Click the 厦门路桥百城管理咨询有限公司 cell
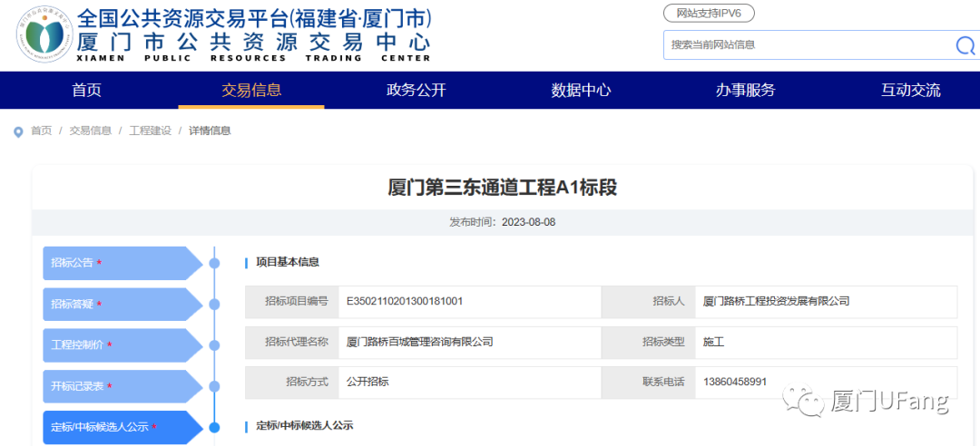This screenshot has width=980, height=446. coord(470,343)
